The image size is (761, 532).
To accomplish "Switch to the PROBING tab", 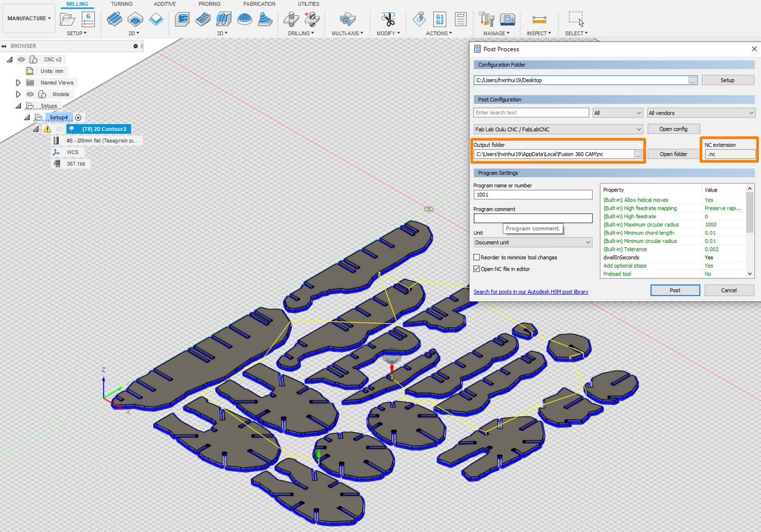I will (209, 4).
